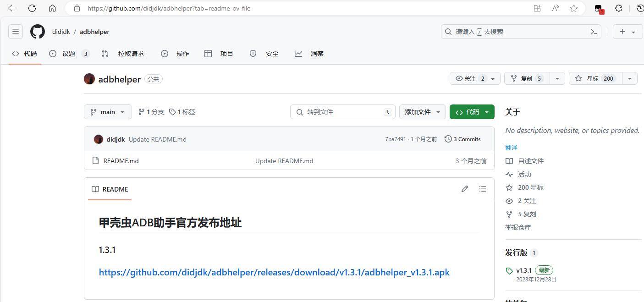This screenshot has height=302, width=644.
Task: Click the browser address bar URL
Action: 169,8
